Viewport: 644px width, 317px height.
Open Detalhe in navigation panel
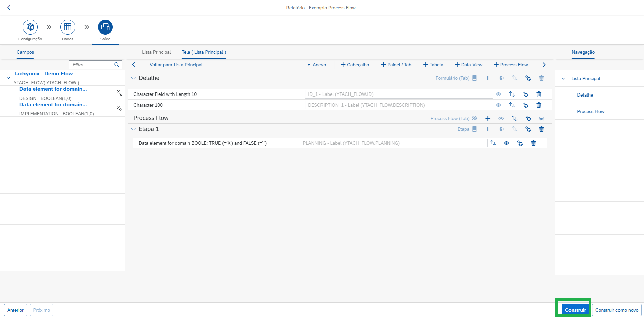tap(585, 95)
